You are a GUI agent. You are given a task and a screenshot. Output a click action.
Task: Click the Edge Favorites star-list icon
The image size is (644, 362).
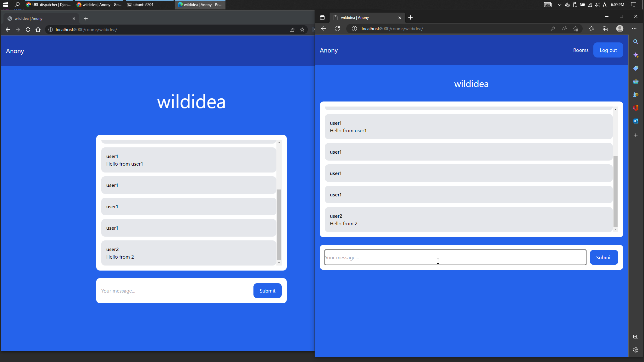591,29
